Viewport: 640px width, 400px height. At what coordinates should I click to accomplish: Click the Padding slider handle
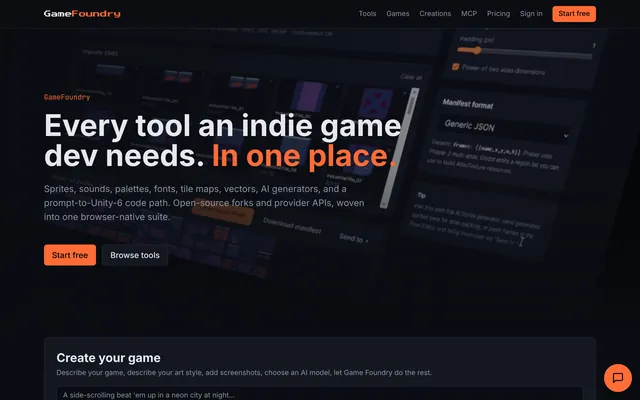[x=476, y=50]
